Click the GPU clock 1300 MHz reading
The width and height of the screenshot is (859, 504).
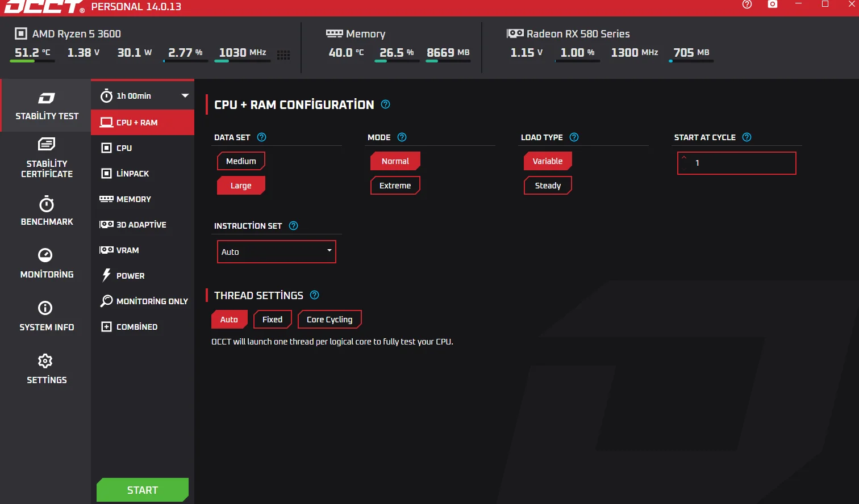(x=635, y=53)
